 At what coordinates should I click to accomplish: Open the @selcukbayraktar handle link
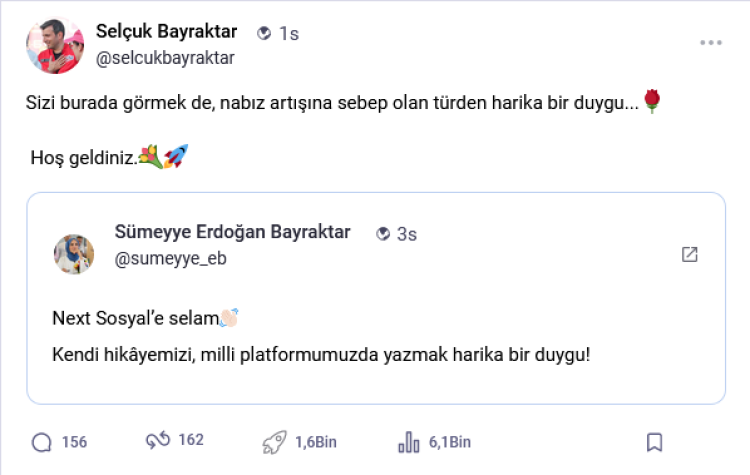coord(165,57)
